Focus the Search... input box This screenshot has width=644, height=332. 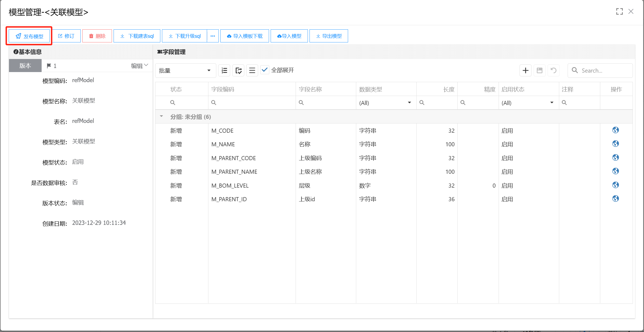tap(600, 71)
